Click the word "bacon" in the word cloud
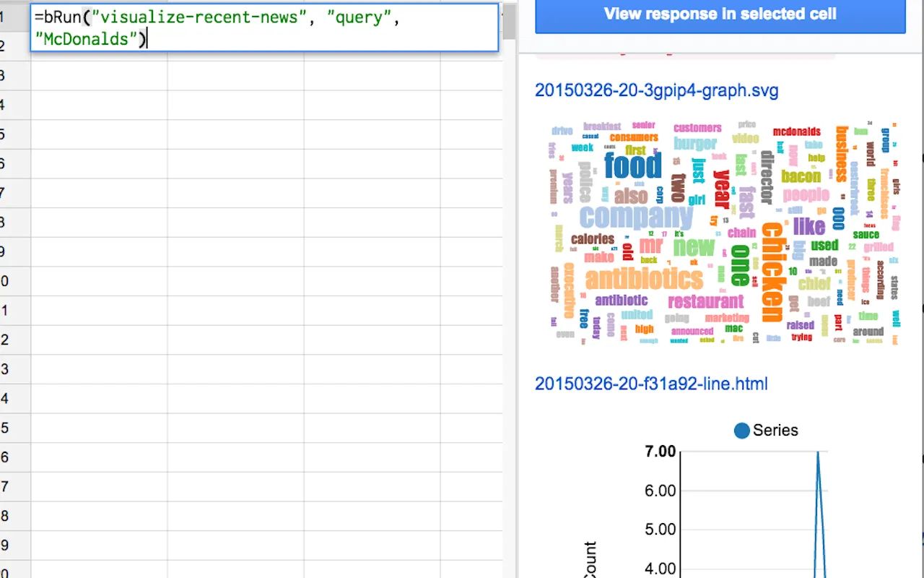 coord(801,176)
